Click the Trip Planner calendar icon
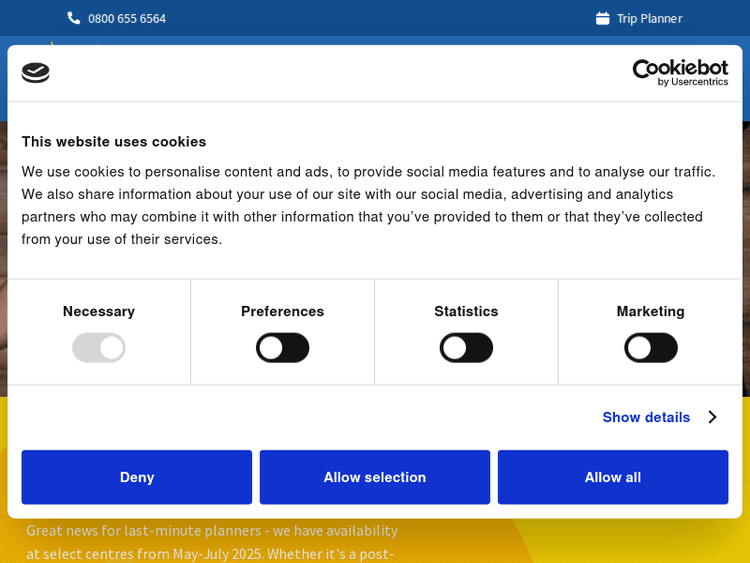Image resolution: width=750 pixels, height=563 pixels. click(x=602, y=18)
